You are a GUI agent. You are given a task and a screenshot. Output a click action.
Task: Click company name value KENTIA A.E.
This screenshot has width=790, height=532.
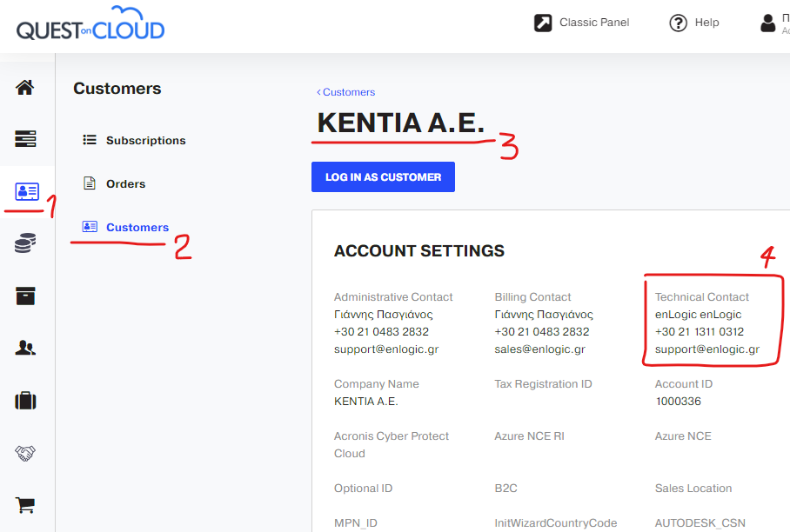[365, 401]
